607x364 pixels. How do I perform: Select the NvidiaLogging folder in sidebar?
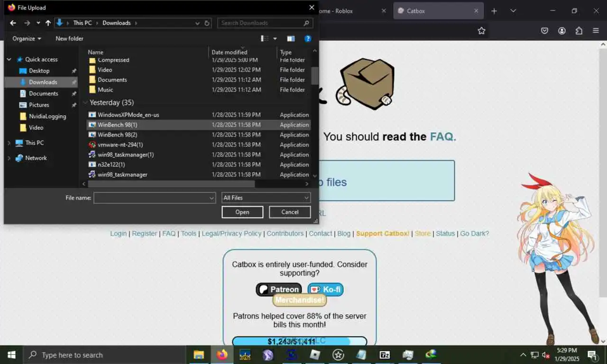pos(47,116)
